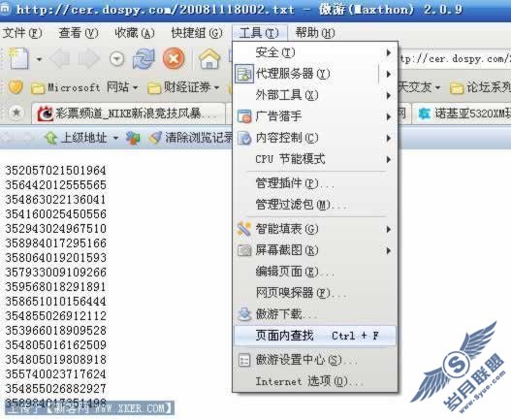Open 傲游设置中心(S) from menu
Screen dimensions: 511x420
[x=315, y=360]
